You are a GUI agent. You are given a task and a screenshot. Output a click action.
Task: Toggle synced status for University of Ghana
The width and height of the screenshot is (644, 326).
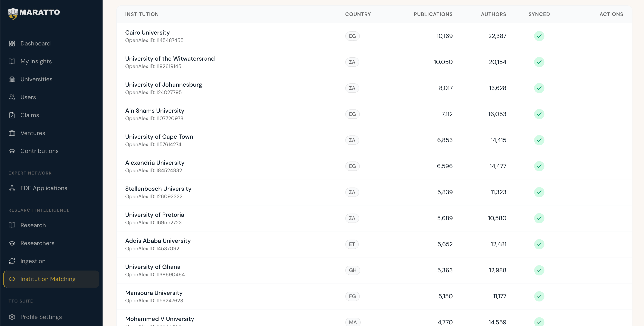pyautogui.click(x=539, y=270)
